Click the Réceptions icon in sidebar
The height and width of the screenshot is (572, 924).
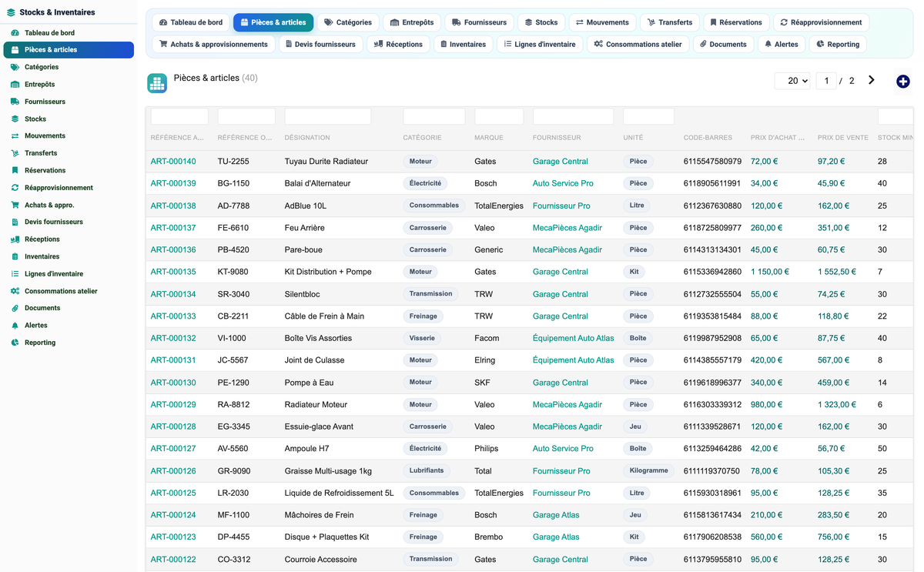[x=15, y=239]
